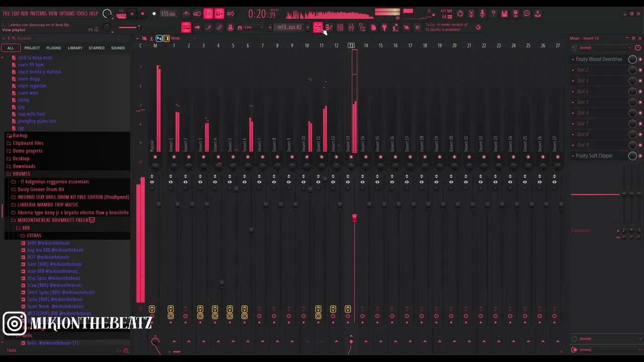Screen dimensions: 644x362
Task: Stop playback
Action: click(x=143, y=14)
